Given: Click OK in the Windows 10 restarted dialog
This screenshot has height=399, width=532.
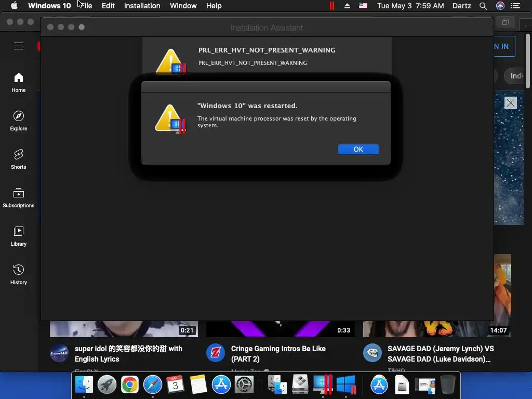Looking at the screenshot, I should [x=358, y=149].
